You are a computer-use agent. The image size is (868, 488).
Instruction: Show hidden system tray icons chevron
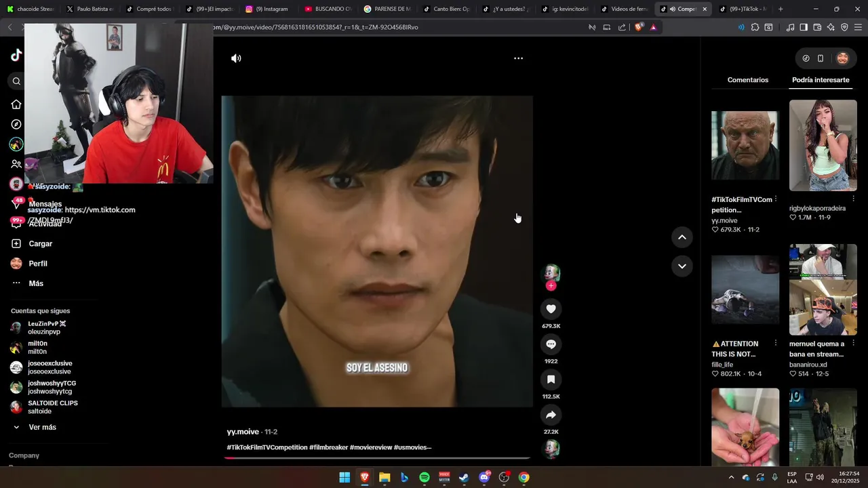pyautogui.click(x=731, y=477)
